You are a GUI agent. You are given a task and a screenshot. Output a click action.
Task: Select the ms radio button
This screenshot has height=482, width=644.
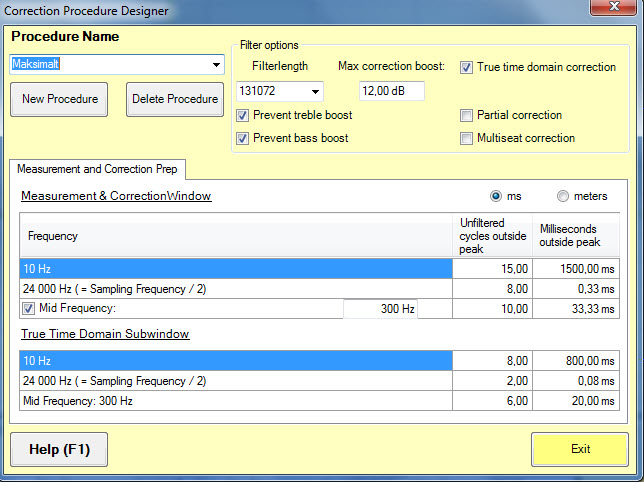(x=496, y=196)
